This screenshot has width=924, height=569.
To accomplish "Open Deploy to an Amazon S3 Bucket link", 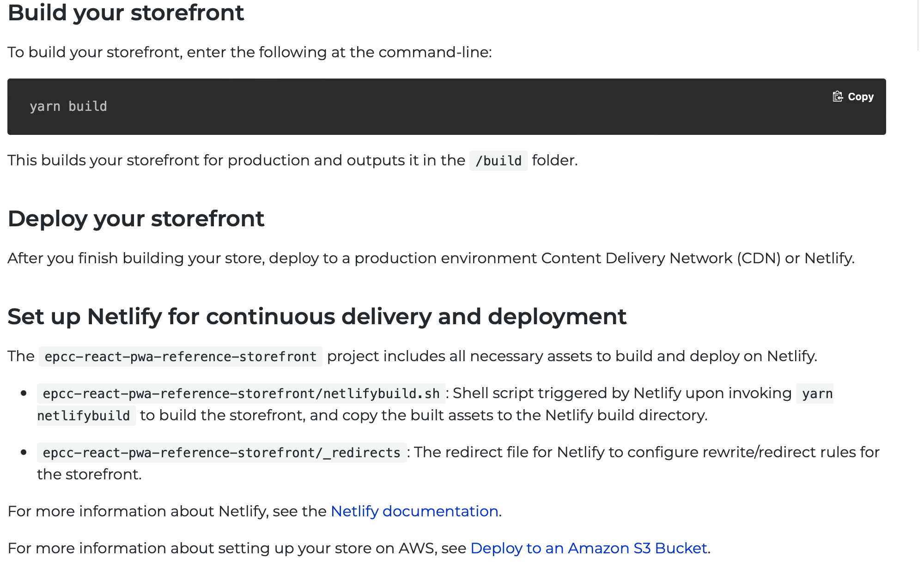I will (x=589, y=548).
